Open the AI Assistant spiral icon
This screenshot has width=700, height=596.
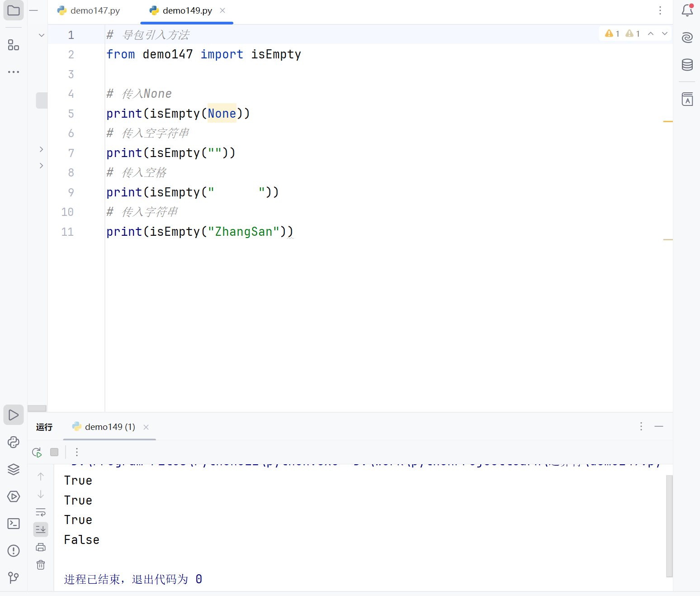tap(687, 37)
